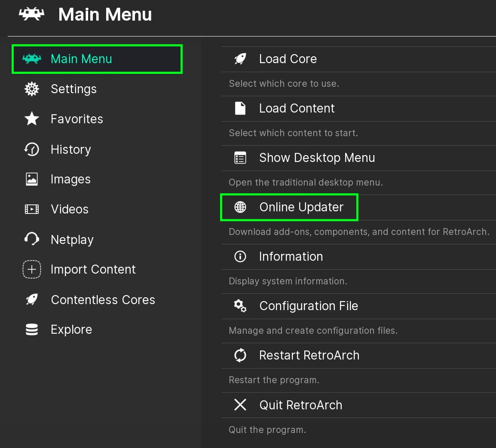Click the Settings gear icon in sidebar
Image resolution: width=496 pixels, height=448 pixels.
coord(32,89)
